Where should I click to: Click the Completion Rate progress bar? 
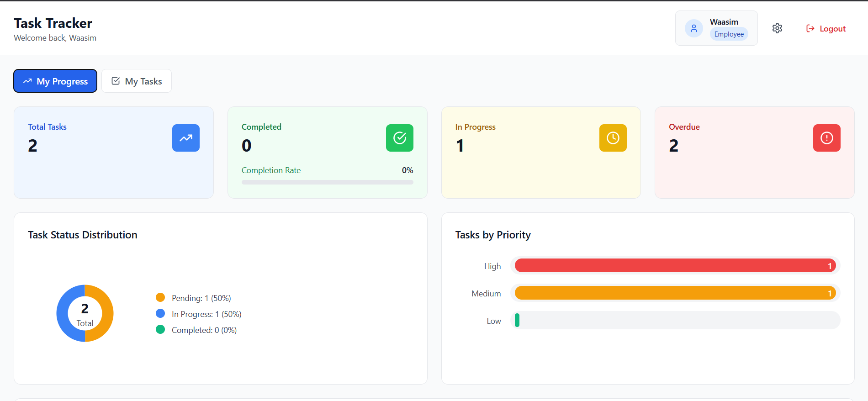(x=328, y=182)
